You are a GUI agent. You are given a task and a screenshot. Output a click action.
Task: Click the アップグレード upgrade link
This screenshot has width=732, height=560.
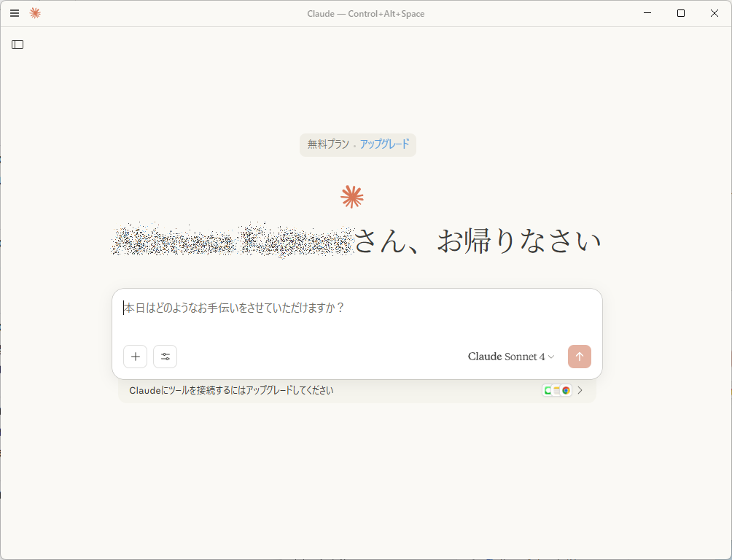point(384,144)
